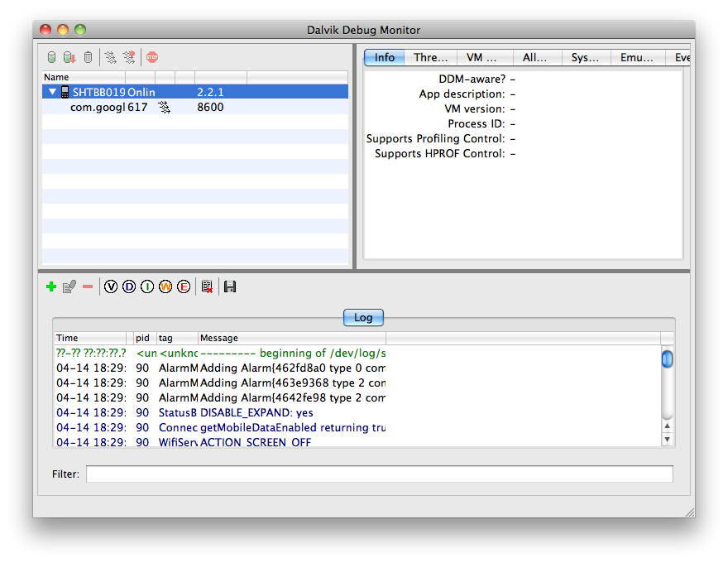Screen dimensions: 728x563
Task: Delete log filter with red minus
Action: (88, 286)
